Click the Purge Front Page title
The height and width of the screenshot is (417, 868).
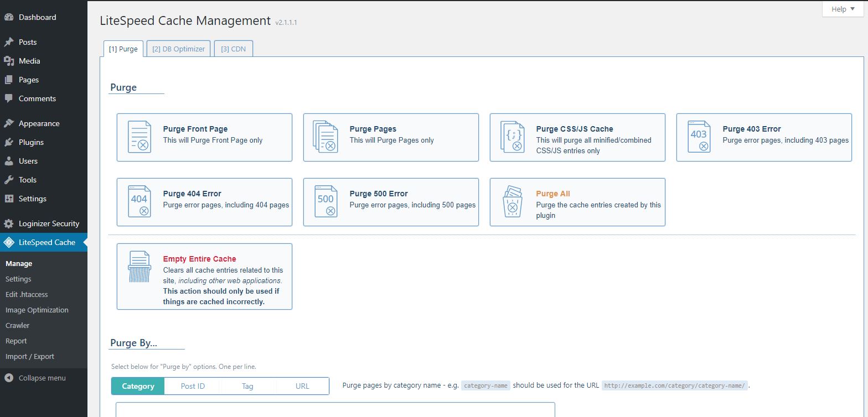195,129
